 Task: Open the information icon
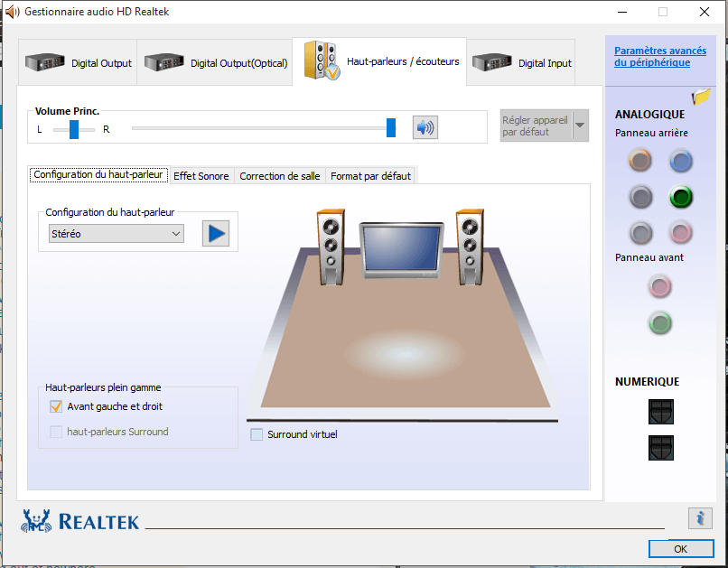(x=700, y=518)
